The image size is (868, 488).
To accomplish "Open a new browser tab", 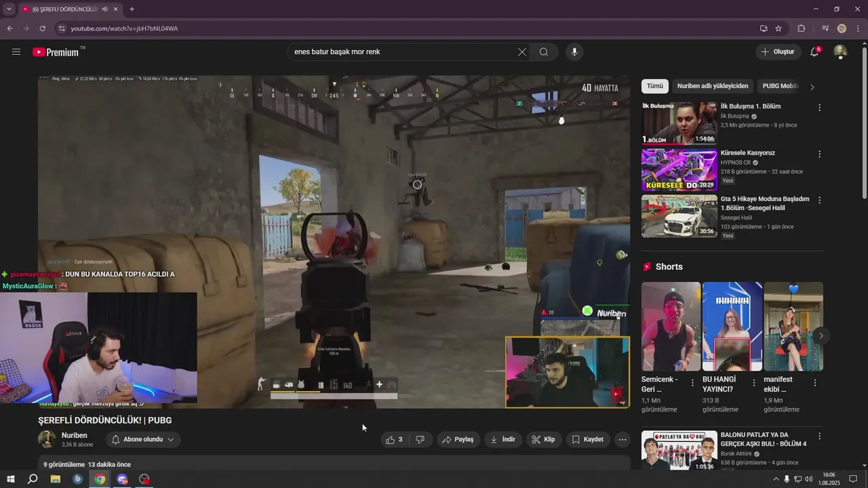I will [132, 9].
